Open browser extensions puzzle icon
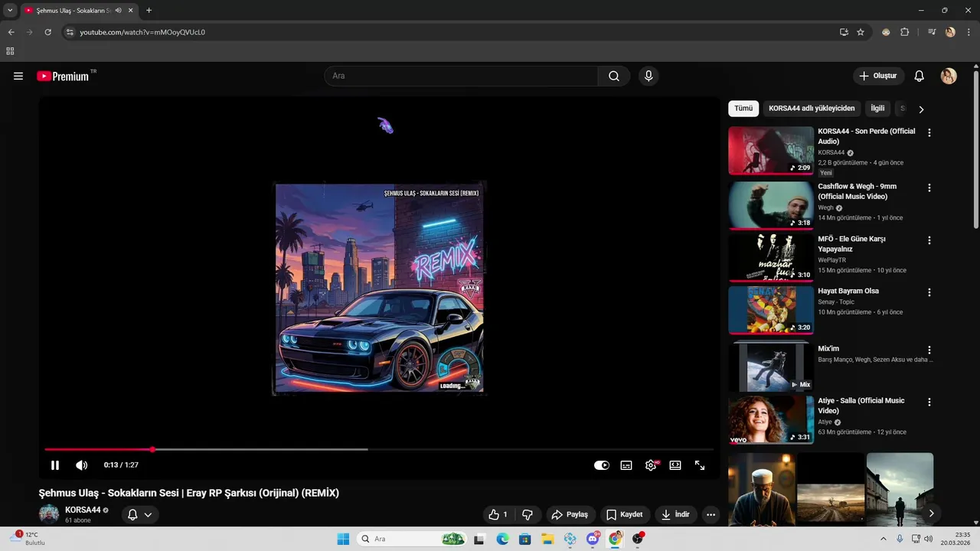This screenshot has width=980, height=551. pos(905,32)
